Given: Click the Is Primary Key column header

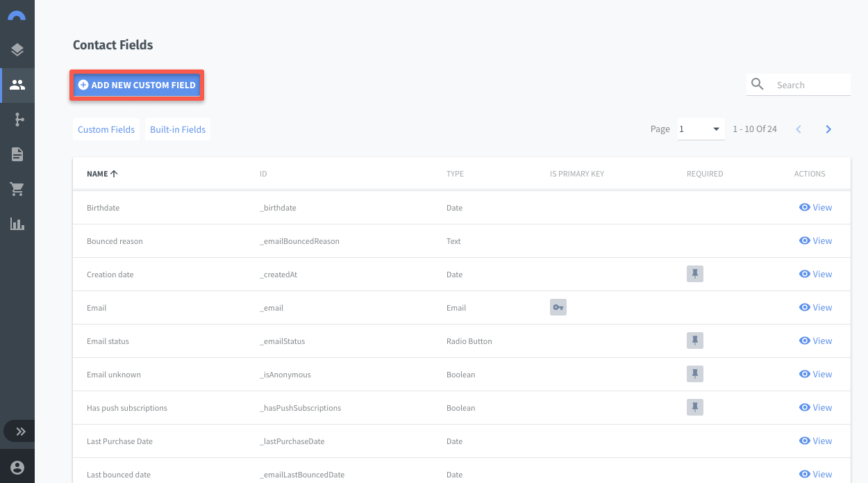Looking at the screenshot, I should [x=577, y=174].
